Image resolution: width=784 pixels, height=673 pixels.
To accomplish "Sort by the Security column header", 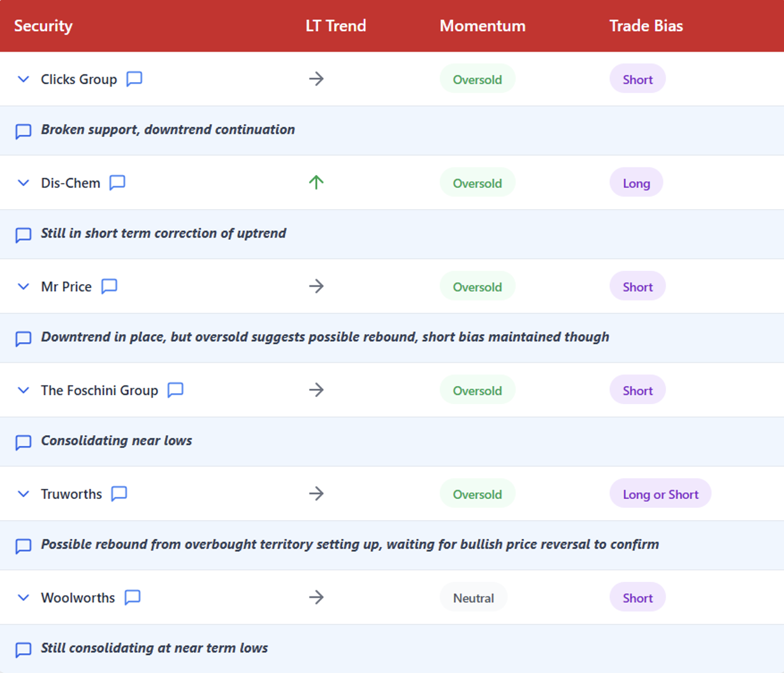I will 43,26.
